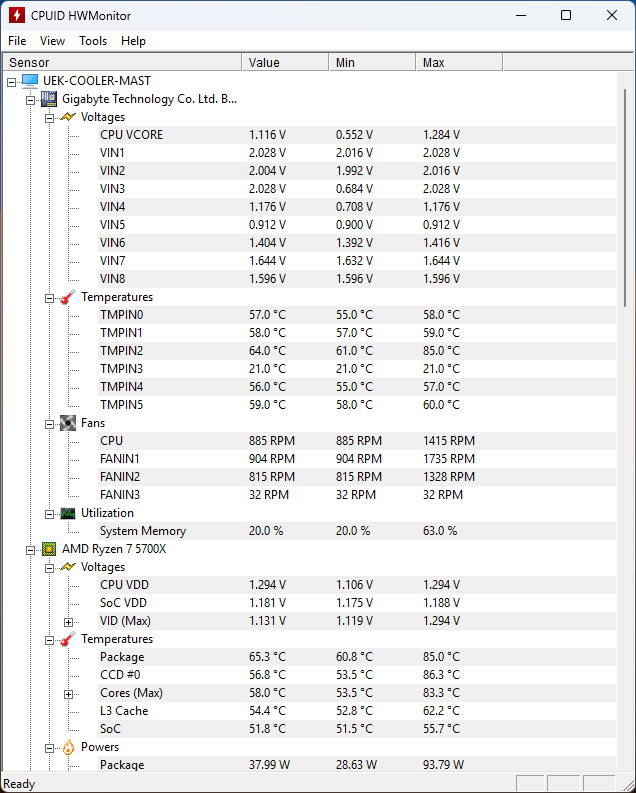Viewport: 636px width, 793px height.
Task: Collapse the AMD Ryzen 7 5700X node
Action: [x=30, y=550]
